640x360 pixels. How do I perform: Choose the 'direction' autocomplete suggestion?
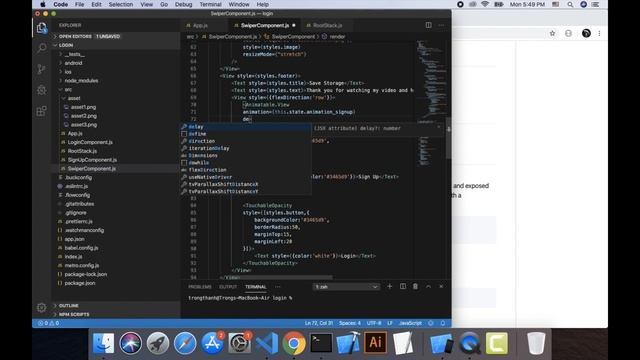click(x=246, y=141)
